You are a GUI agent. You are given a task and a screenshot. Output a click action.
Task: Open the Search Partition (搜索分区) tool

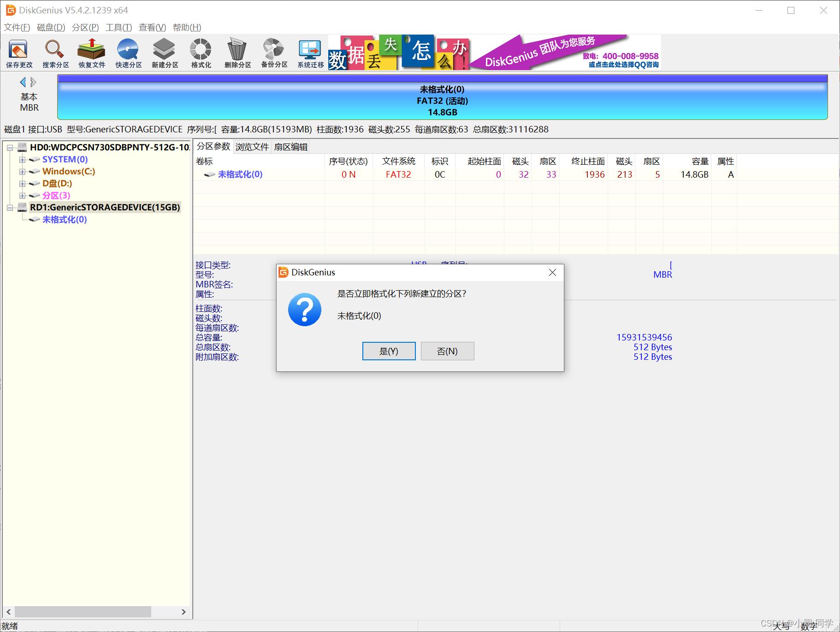point(55,53)
